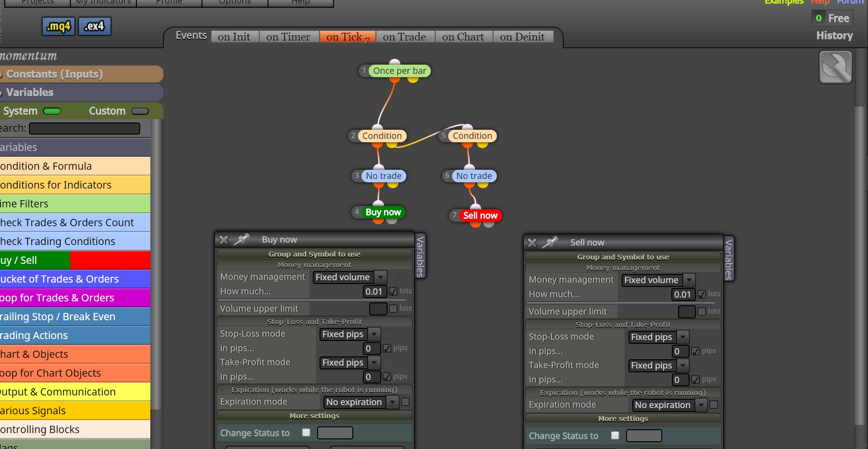
Task: Close the Buy now settings panel
Action: [224, 240]
